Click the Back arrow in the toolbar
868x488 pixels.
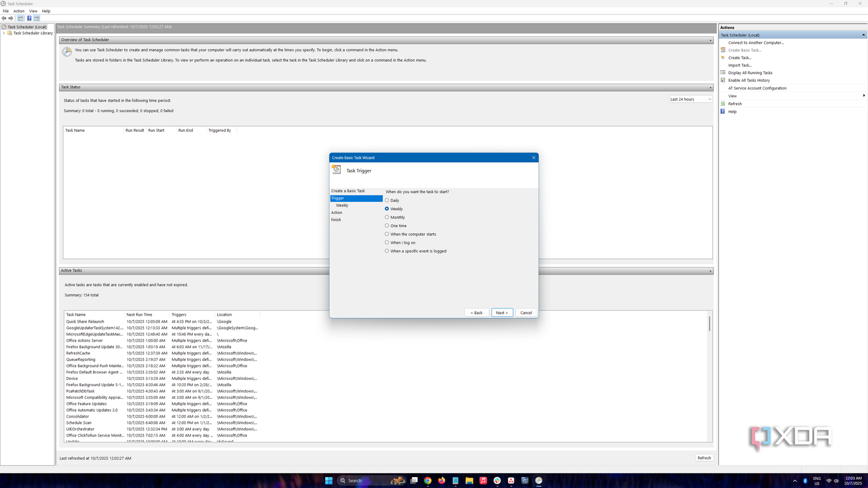pos(4,19)
